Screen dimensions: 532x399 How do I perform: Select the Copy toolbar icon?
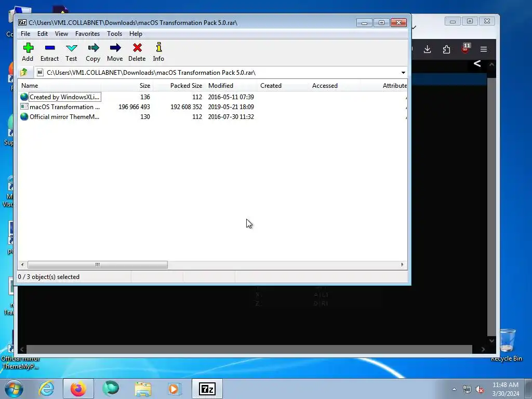[93, 48]
